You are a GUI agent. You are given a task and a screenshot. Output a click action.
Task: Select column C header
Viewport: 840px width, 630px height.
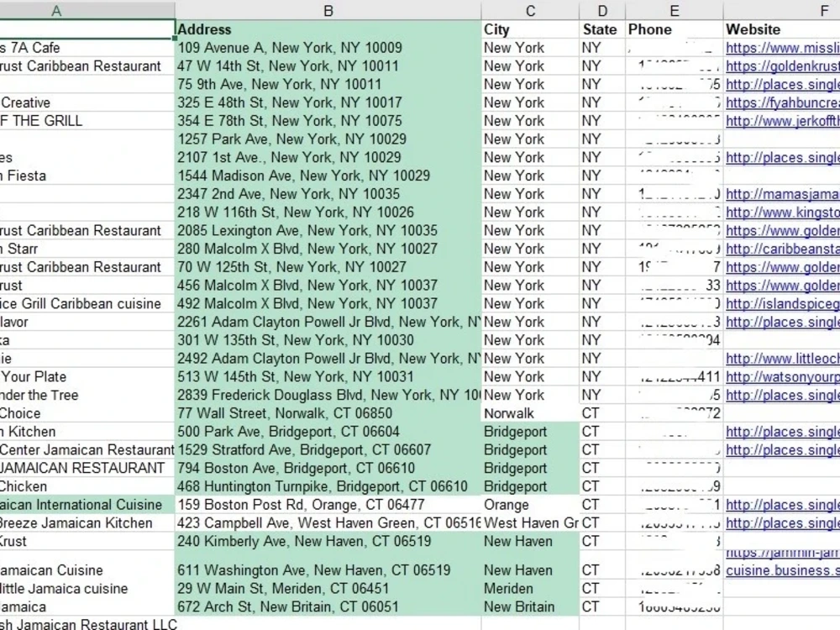pos(530,10)
